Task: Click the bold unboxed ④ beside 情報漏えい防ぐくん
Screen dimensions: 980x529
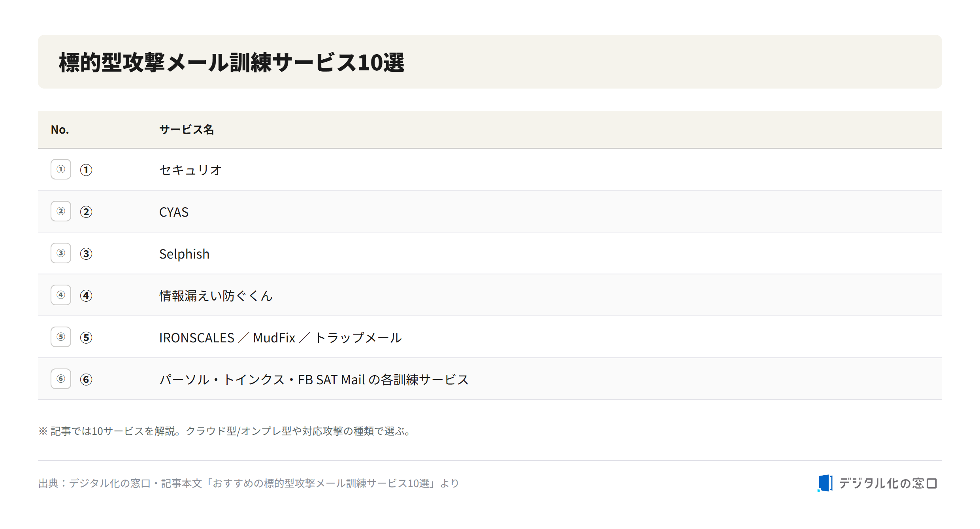Action: [86, 296]
